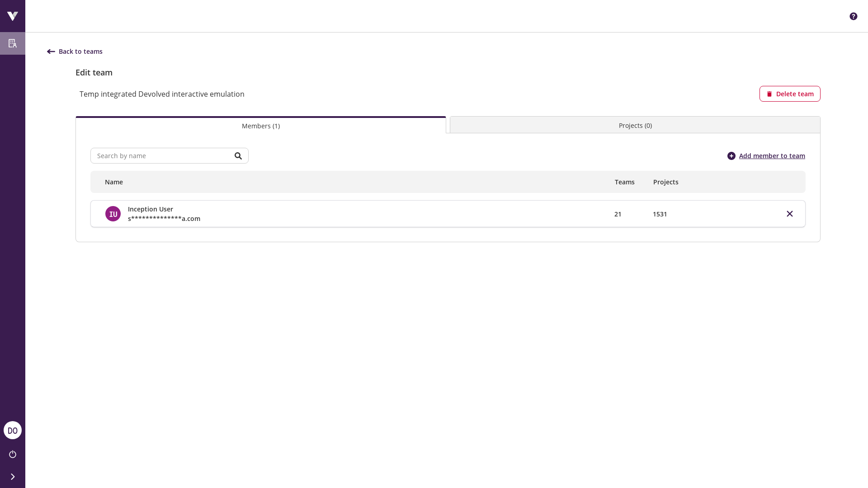This screenshot has width=868, height=488.
Task: Click the team management sidebar icon
Action: click(x=13, y=43)
